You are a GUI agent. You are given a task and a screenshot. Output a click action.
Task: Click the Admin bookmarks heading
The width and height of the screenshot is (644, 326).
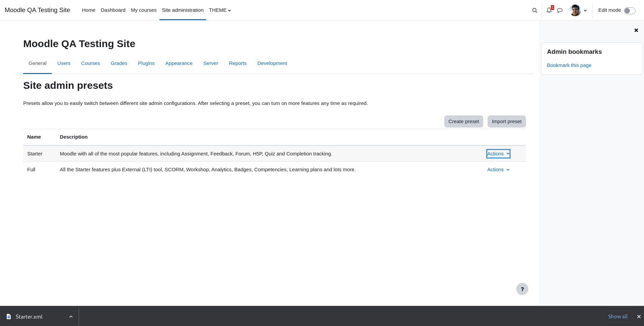(574, 52)
